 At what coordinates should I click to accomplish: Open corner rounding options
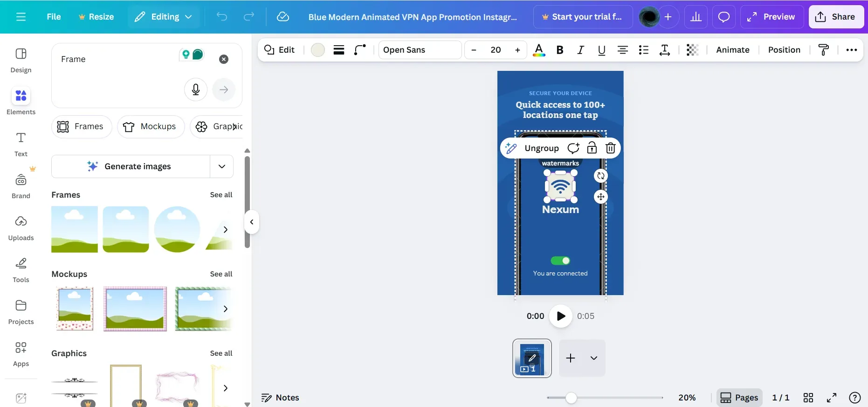360,50
